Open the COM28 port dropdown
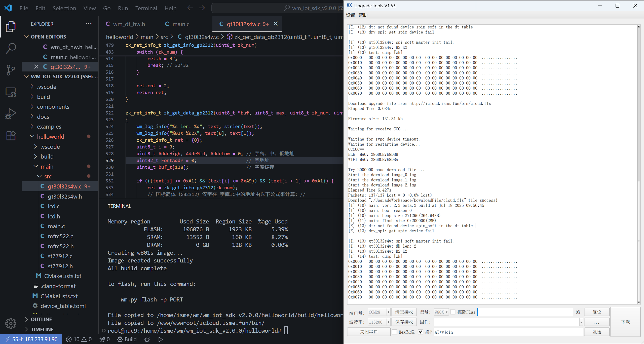Viewport: 644px width, 344px height. pos(379,312)
